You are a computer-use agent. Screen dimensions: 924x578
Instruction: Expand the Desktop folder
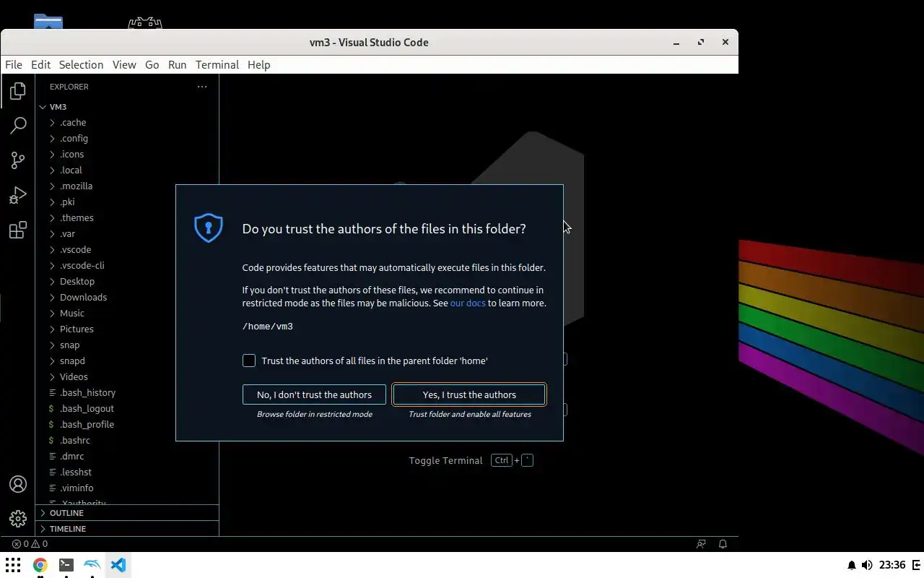coord(127,282)
